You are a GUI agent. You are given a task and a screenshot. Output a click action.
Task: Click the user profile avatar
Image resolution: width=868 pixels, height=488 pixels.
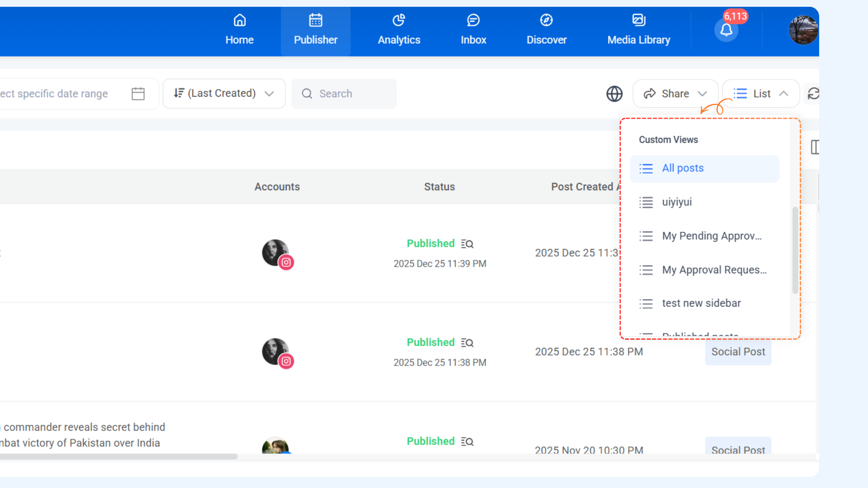tap(803, 30)
